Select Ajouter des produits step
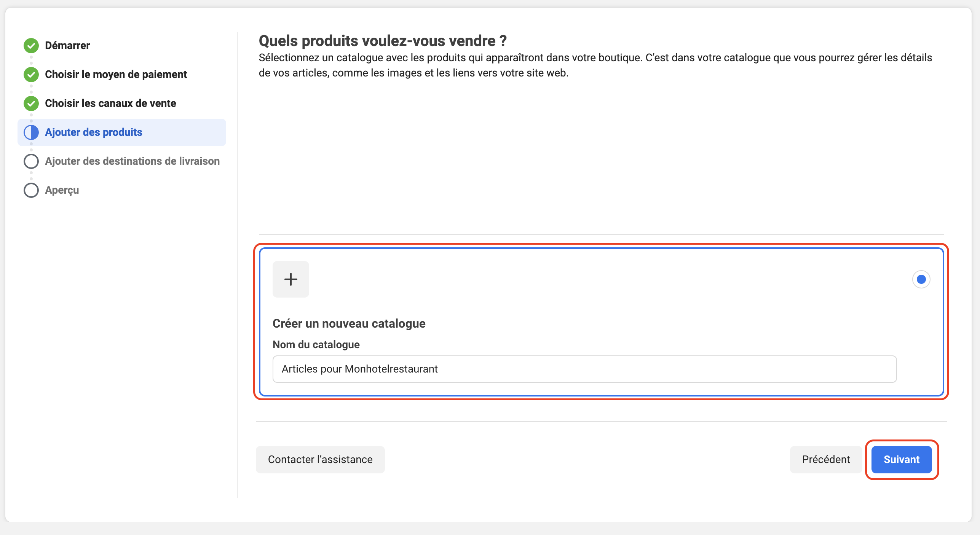The image size is (980, 535). (x=94, y=132)
